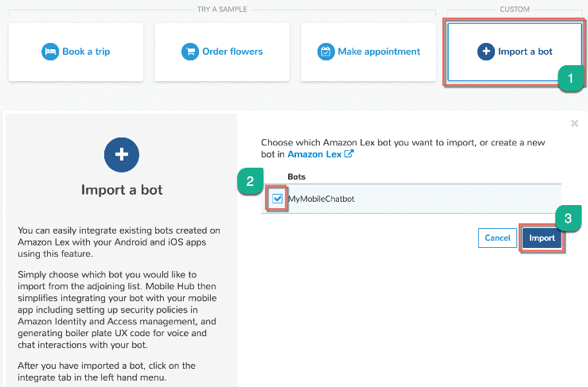Screen dimensions: 588x387
Task: Click the large plus circle above Import a bot heading
Action: pos(122,155)
